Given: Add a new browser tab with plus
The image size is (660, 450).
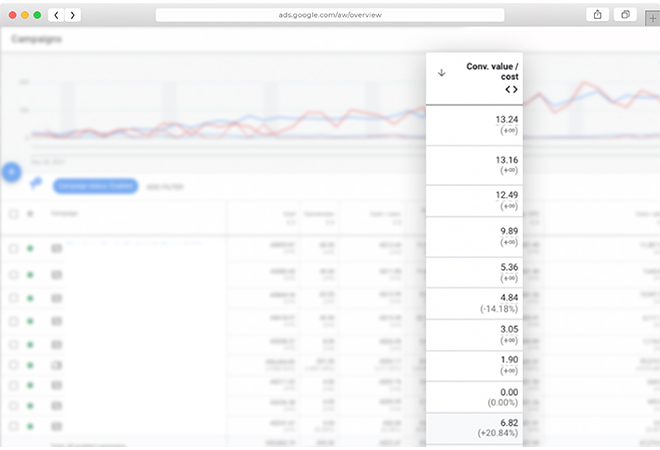Looking at the screenshot, I should (x=653, y=17).
